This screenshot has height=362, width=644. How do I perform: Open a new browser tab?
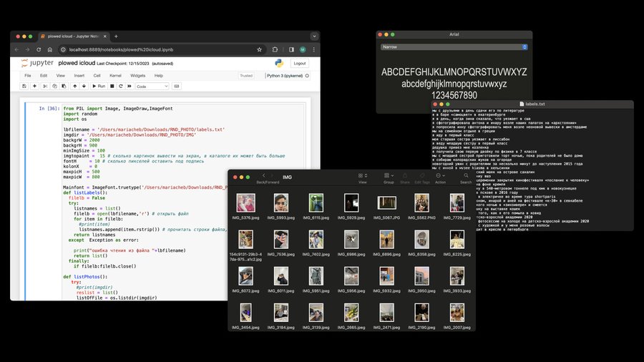tap(116, 36)
